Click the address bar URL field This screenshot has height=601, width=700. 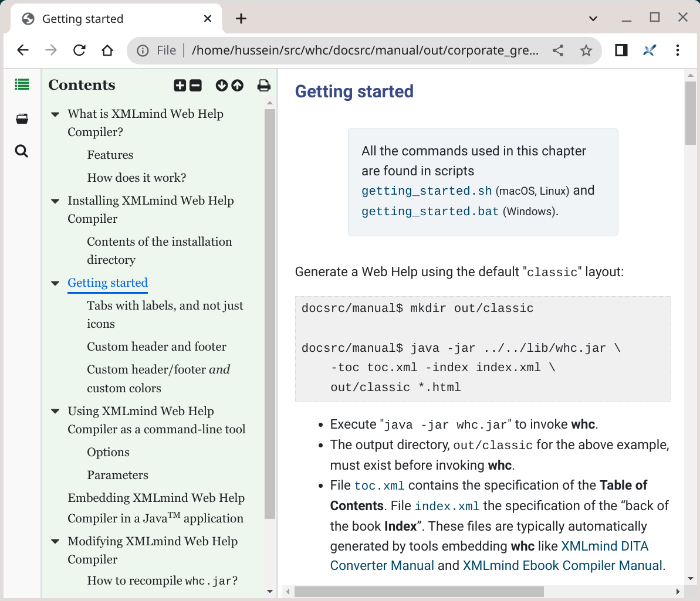tap(364, 50)
